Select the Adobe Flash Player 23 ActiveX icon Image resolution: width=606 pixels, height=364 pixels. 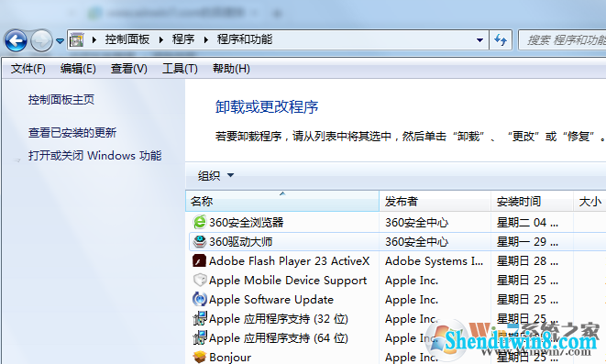click(200, 260)
